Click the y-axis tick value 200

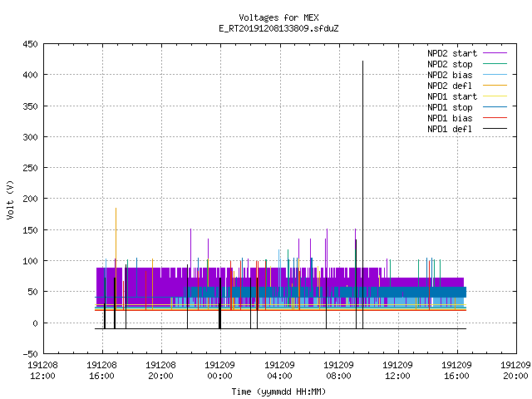[x=30, y=199]
